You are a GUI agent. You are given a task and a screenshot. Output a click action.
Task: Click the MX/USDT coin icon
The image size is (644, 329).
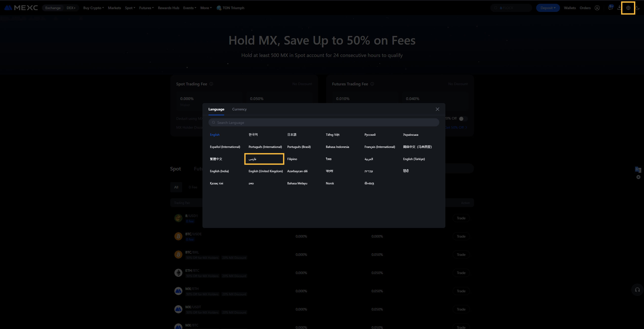tap(178, 309)
